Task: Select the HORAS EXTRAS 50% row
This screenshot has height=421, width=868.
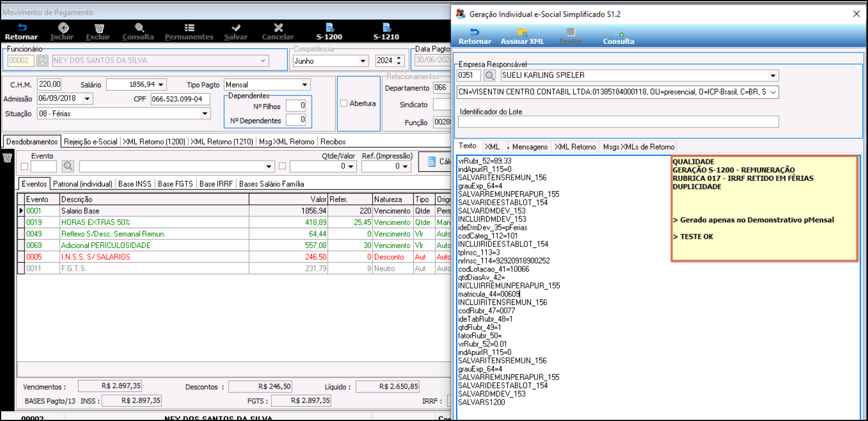Action: (233, 222)
